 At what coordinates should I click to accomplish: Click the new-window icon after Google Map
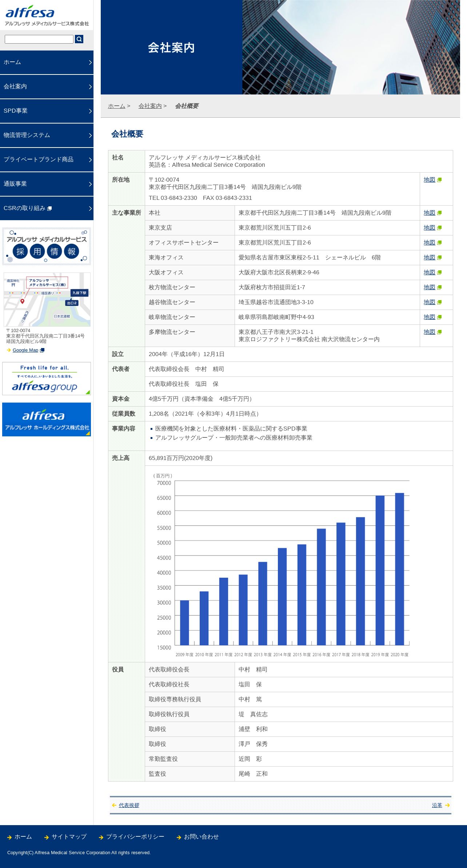tap(42, 350)
